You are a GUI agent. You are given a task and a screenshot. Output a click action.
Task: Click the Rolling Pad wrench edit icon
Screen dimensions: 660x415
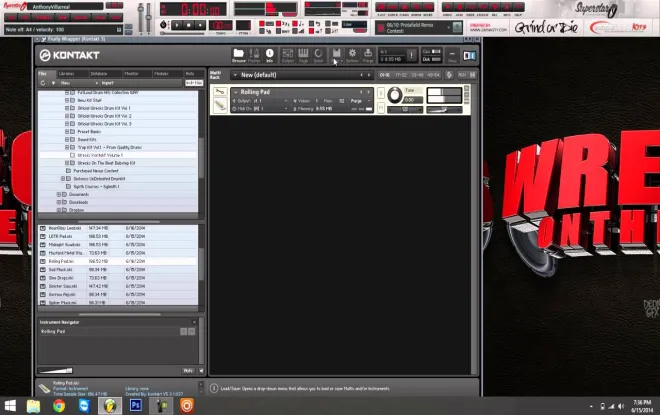(x=220, y=91)
